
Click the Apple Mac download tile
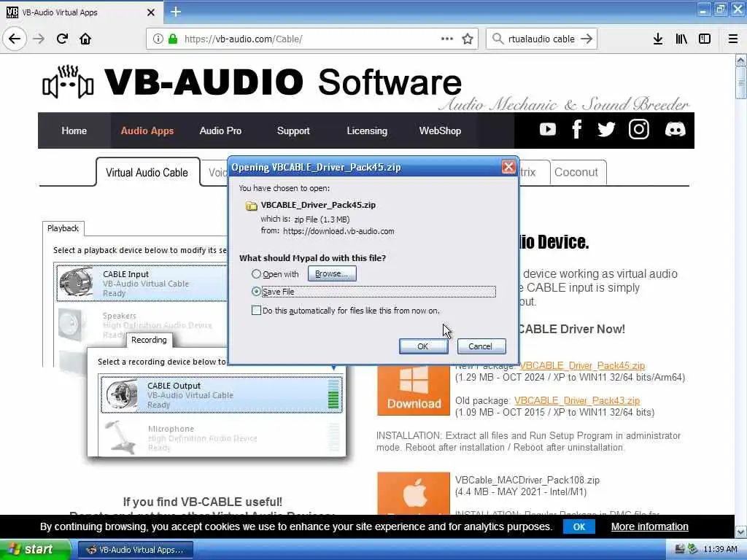[414, 494]
